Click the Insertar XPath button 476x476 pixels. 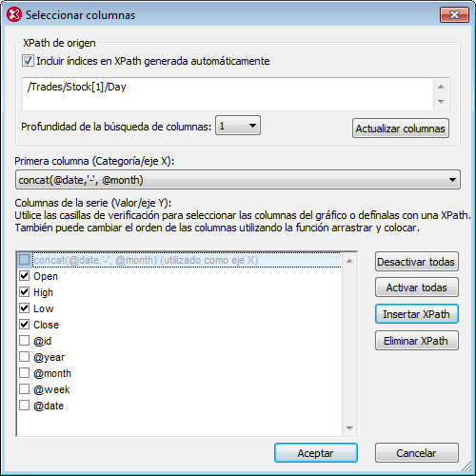click(x=417, y=314)
